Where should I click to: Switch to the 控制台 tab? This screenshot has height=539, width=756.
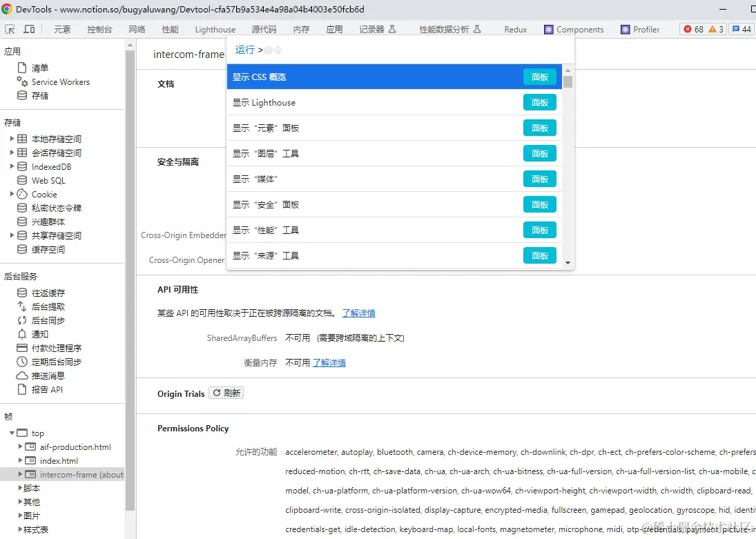click(99, 30)
